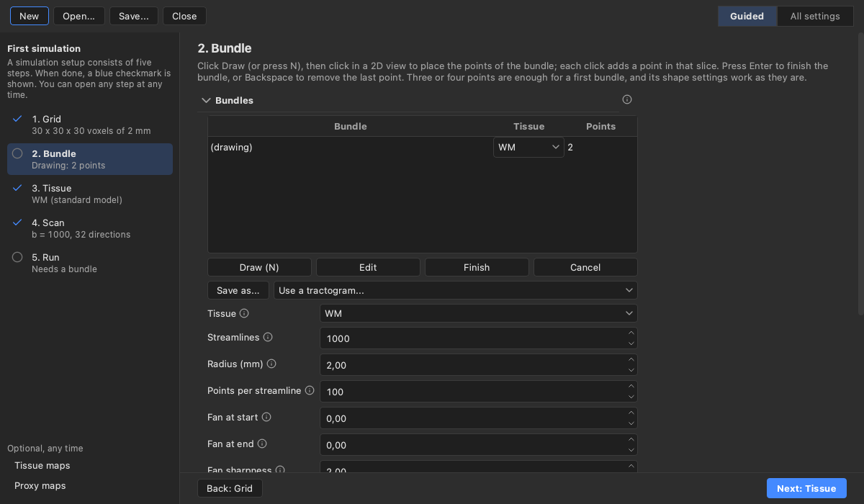Go back with Back: Grid button
Image resolution: width=864 pixels, height=504 pixels.
[x=230, y=488]
